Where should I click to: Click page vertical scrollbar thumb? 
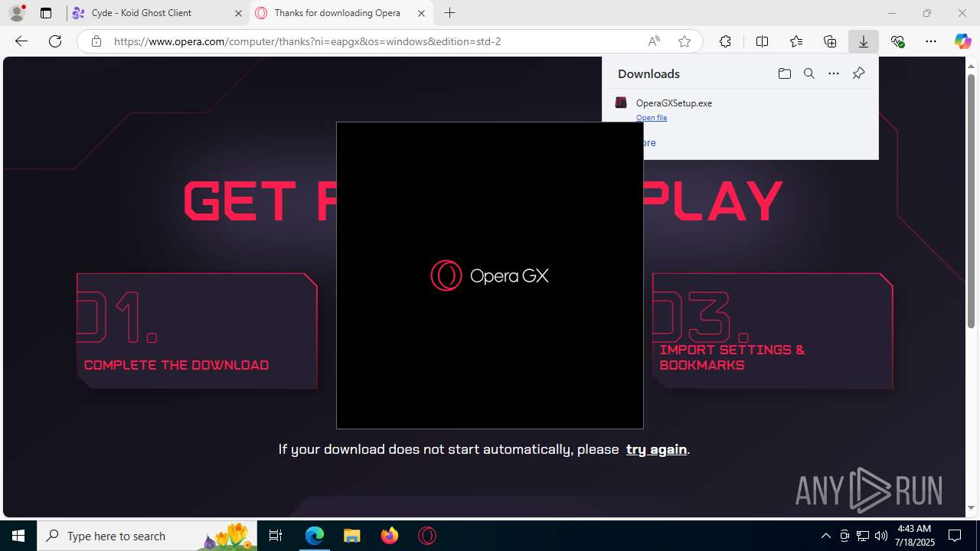point(972,201)
